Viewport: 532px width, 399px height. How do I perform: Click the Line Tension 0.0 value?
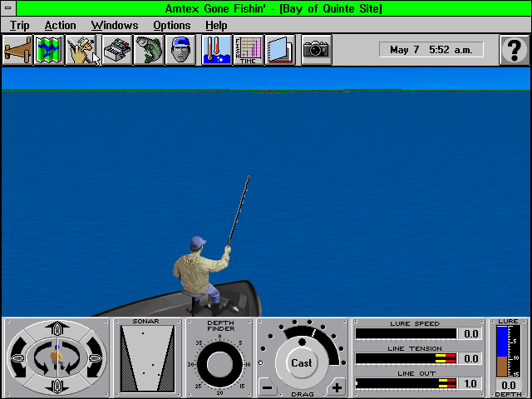point(470,358)
